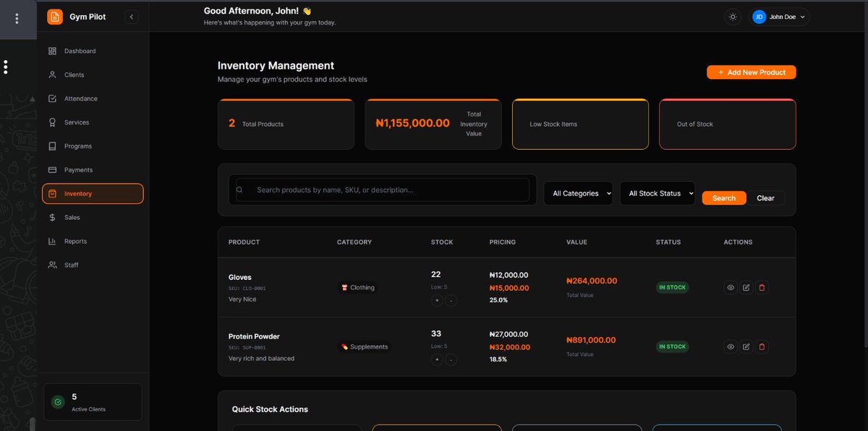Decrease Gloves stock with minus button
Image resolution: width=868 pixels, height=431 pixels.
click(x=451, y=300)
